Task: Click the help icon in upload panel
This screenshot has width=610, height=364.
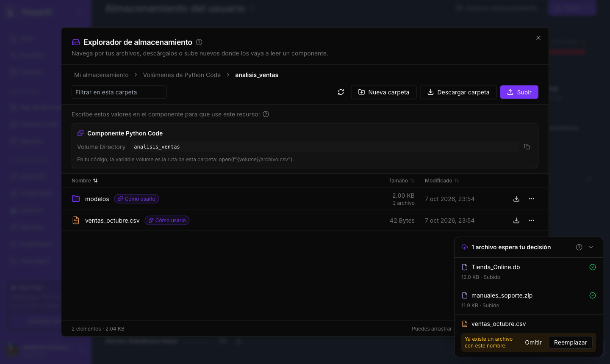Action: 579,247
